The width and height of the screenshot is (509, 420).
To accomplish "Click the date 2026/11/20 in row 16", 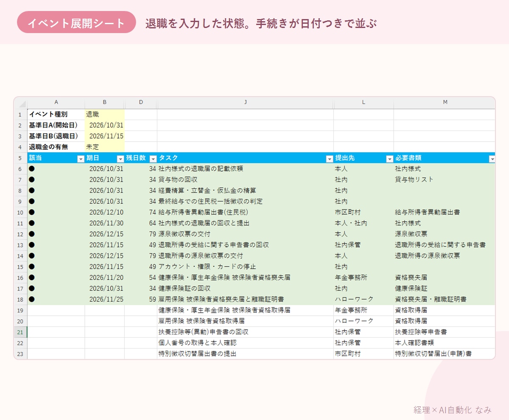I will (106, 278).
